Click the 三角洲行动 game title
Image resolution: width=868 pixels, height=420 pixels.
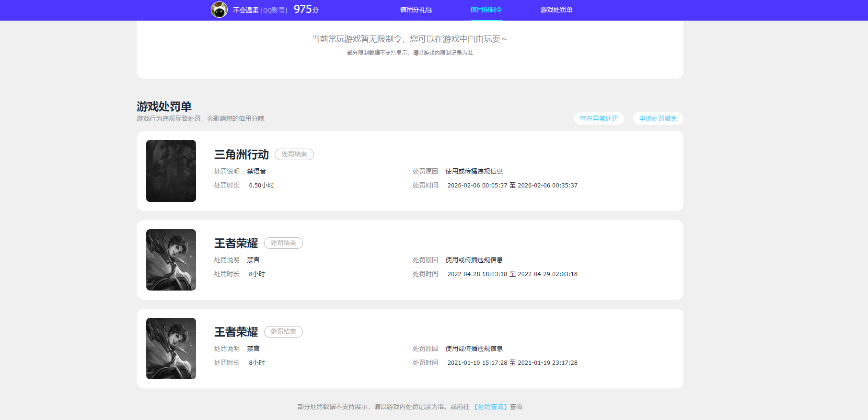point(242,154)
